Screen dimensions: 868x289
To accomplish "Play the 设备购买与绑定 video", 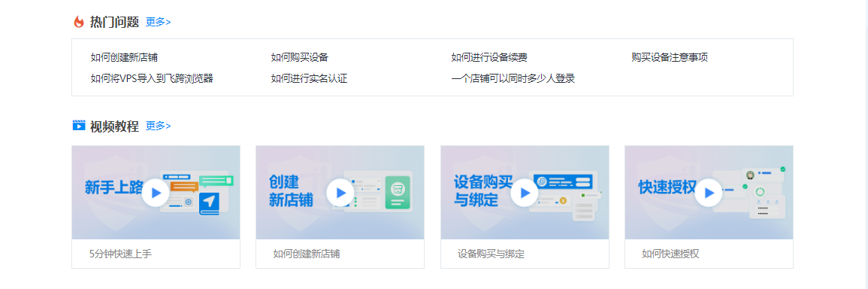I will click(x=525, y=193).
